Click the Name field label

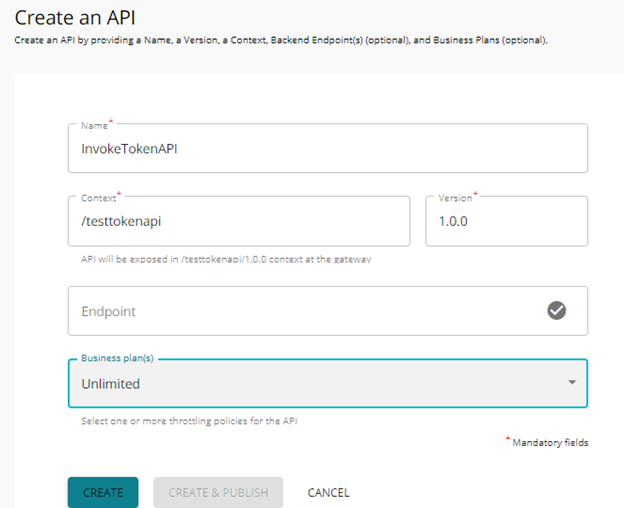point(94,126)
